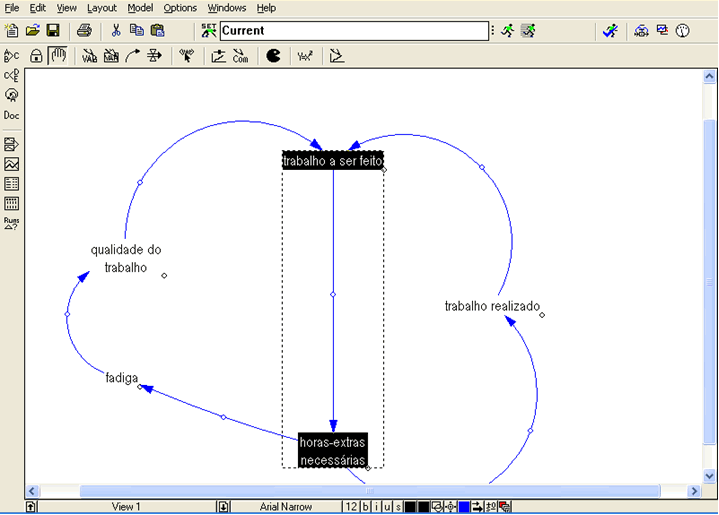Click the blue color swatch in status bar

(464, 507)
